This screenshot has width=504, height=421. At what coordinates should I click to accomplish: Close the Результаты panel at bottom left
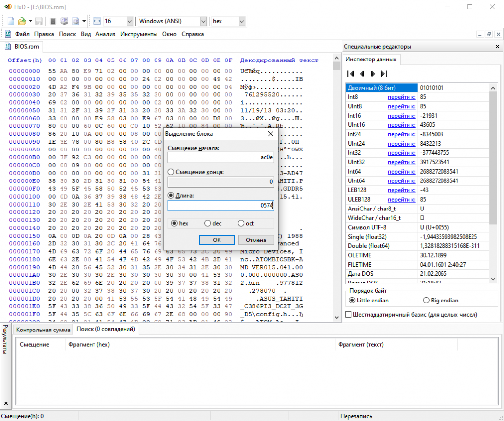click(x=6, y=403)
